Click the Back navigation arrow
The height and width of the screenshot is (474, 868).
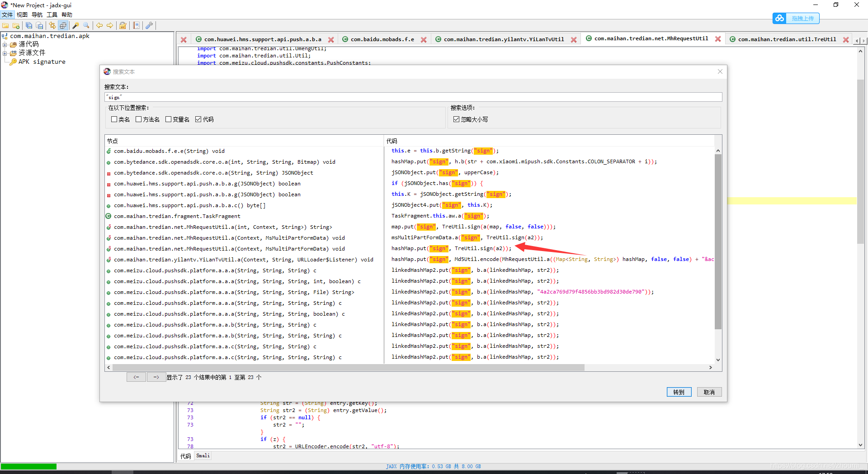pyautogui.click(x=99, y=26)
